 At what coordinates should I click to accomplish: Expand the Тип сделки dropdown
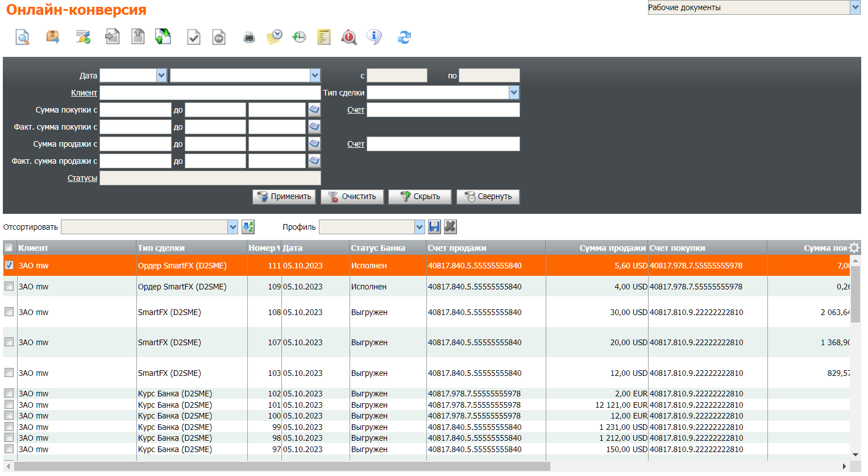514,92
